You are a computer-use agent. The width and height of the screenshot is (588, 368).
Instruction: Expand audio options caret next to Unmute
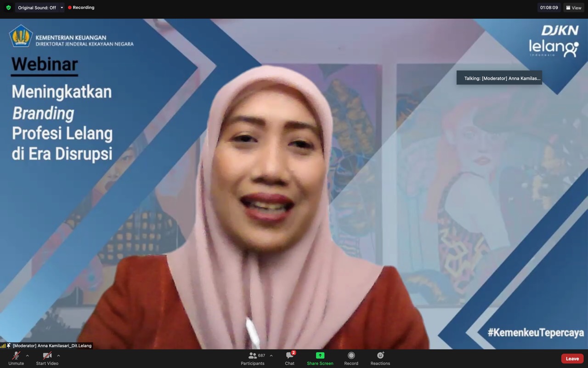point(28,356)
